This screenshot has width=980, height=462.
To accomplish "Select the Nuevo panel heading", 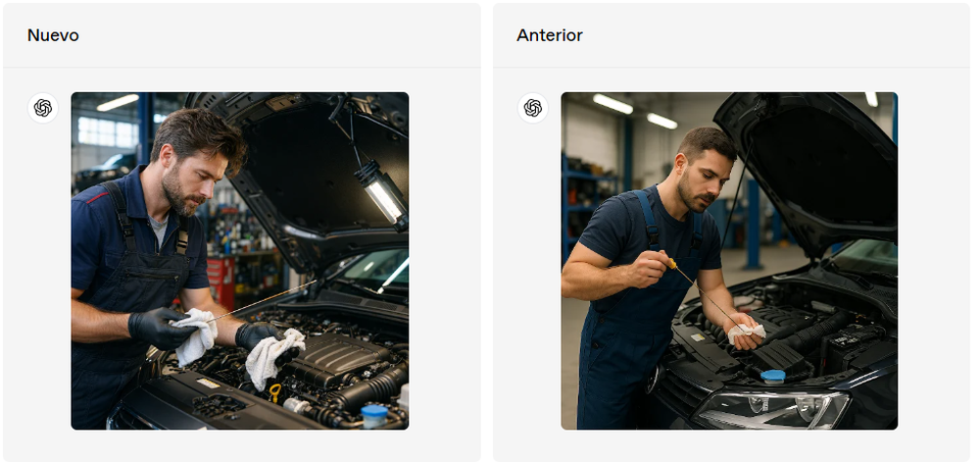I will (53, 35).
